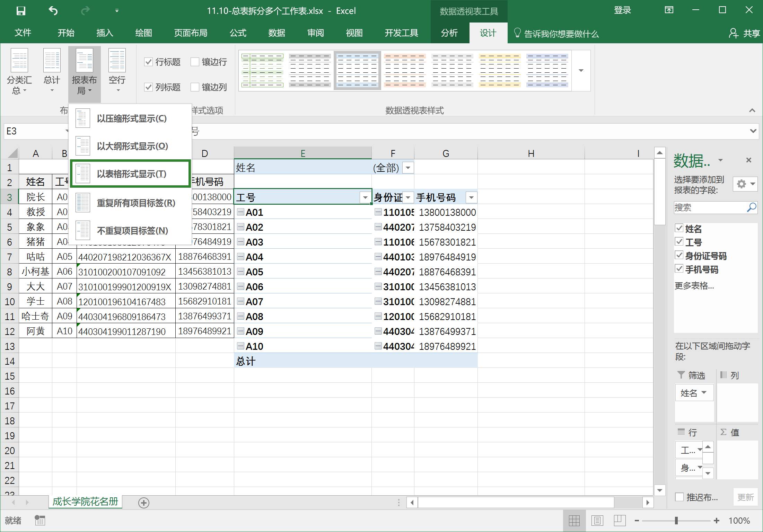Viewport: 763px width, 532px height.
Task: Expand the formula bar chevron
Action: pyautogui.click(x=753, y=131)
